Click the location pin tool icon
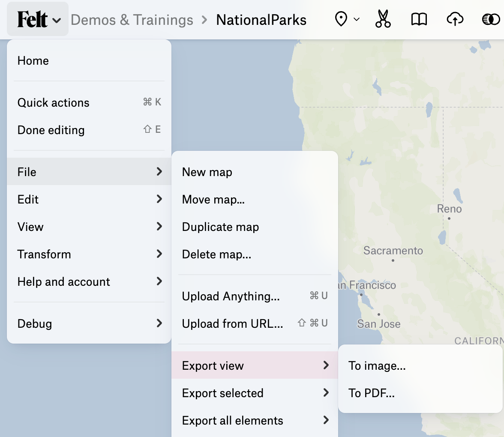This screenshot has width=504, height=437. 341,20
